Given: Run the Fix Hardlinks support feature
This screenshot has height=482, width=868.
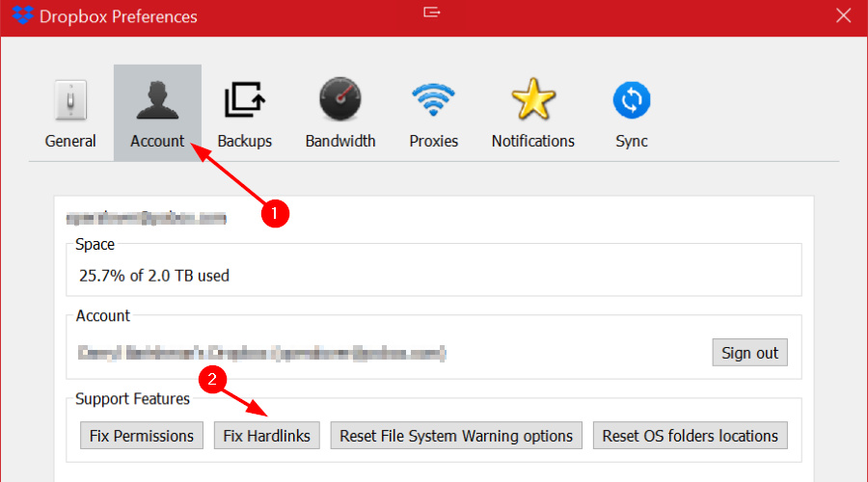Looking at the screenshot, I should click(x=266, y=436).
